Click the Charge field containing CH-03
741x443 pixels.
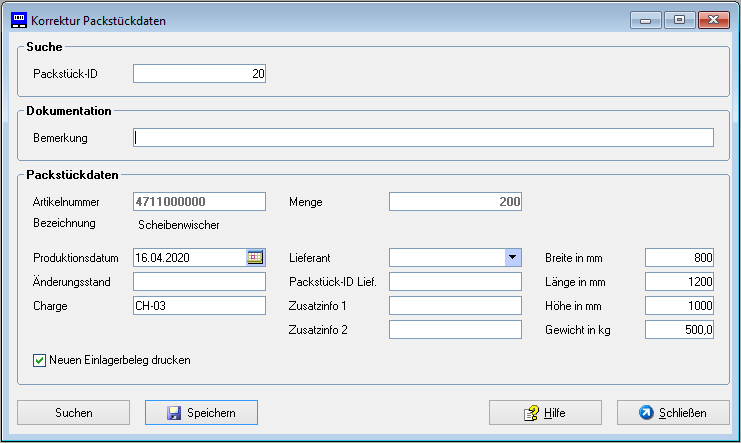coord(199,305)
